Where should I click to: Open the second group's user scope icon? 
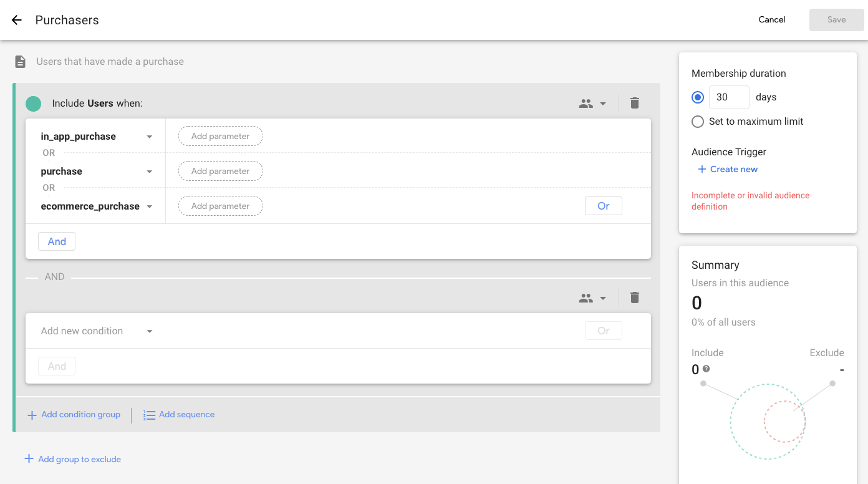coord(592,298)
